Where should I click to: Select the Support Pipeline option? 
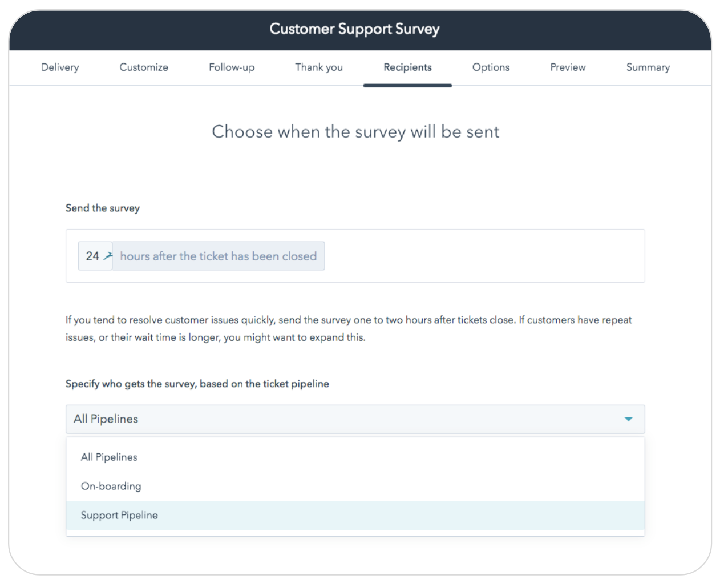(x=119, y=516)
